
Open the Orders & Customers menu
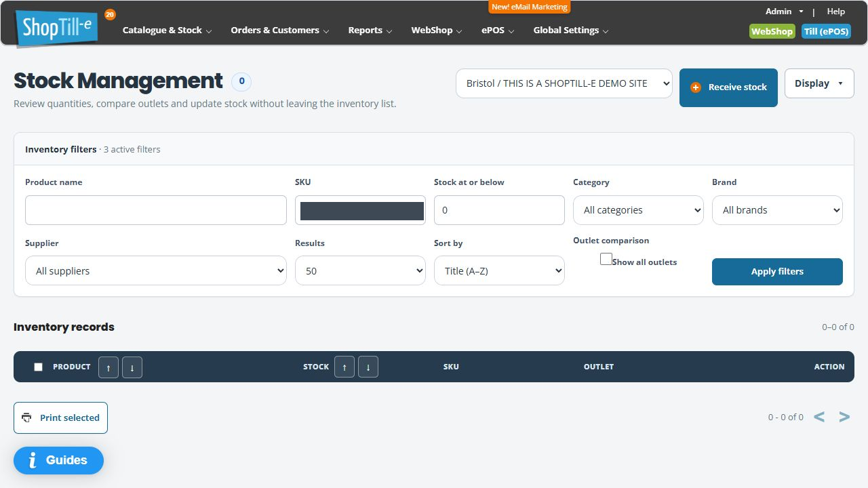point(280,30)
